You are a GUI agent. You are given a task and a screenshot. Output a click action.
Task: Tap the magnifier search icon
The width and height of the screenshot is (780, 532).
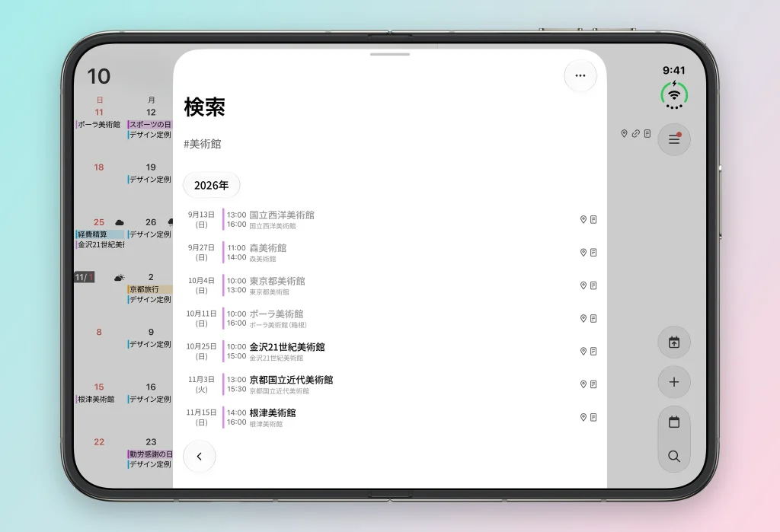pyautogui.click(x=674, y=456)
